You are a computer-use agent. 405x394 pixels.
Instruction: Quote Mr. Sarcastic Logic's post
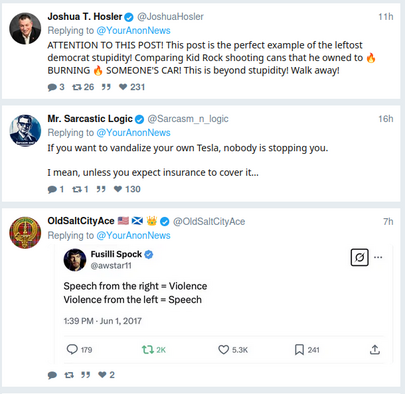click(x=101, y=189)
